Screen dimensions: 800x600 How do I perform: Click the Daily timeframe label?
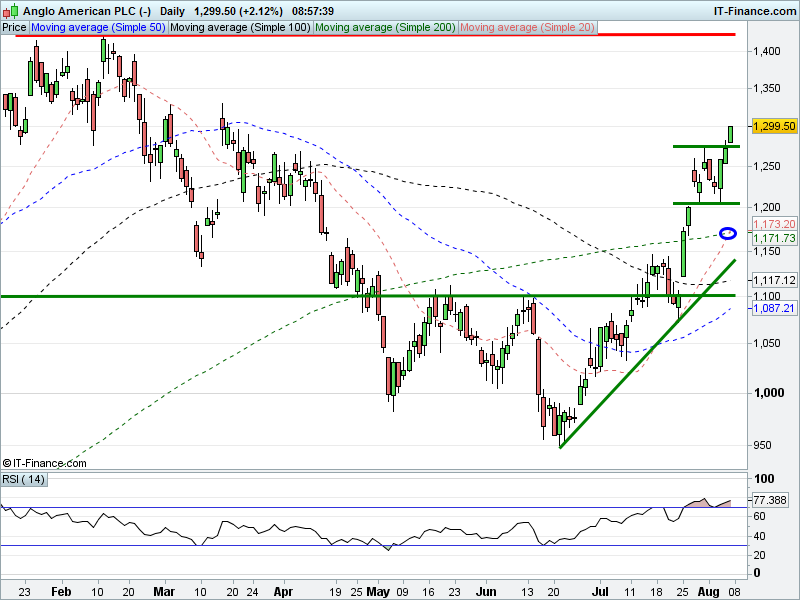(x=172, y=11)
